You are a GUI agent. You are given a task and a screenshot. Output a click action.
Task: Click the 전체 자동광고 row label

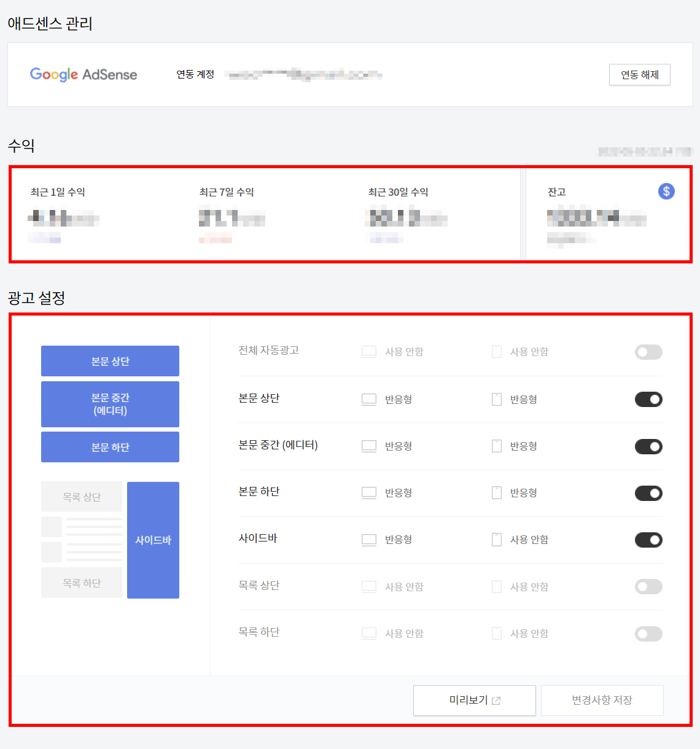[268, 350]
